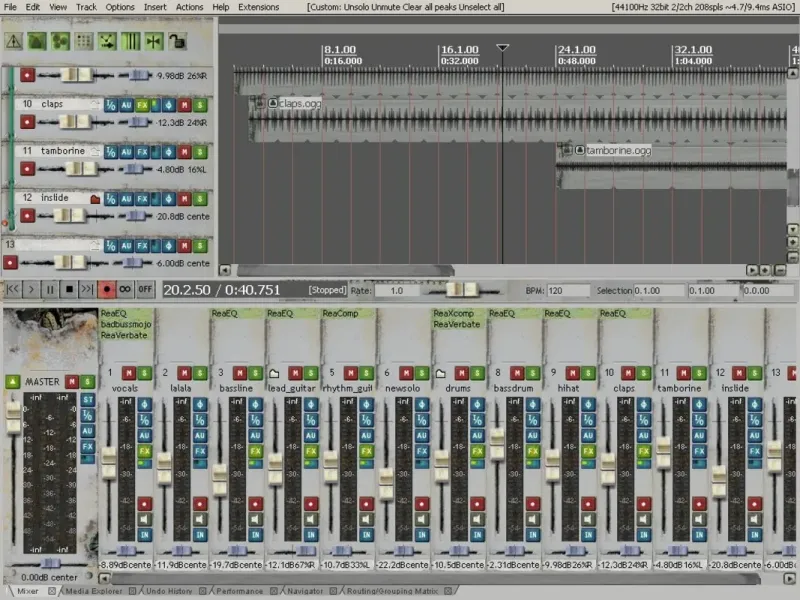Arm the inslide track for recording

pos(27,215)
